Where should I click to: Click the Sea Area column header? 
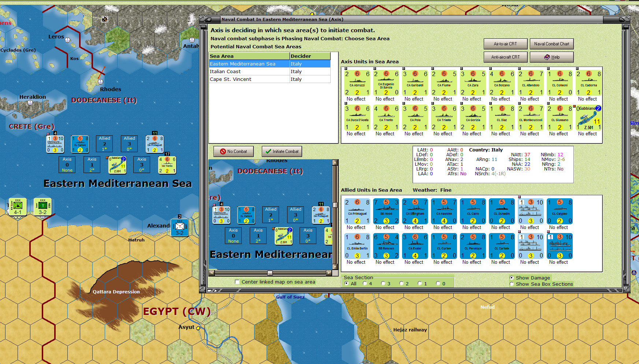coord(249,56)
